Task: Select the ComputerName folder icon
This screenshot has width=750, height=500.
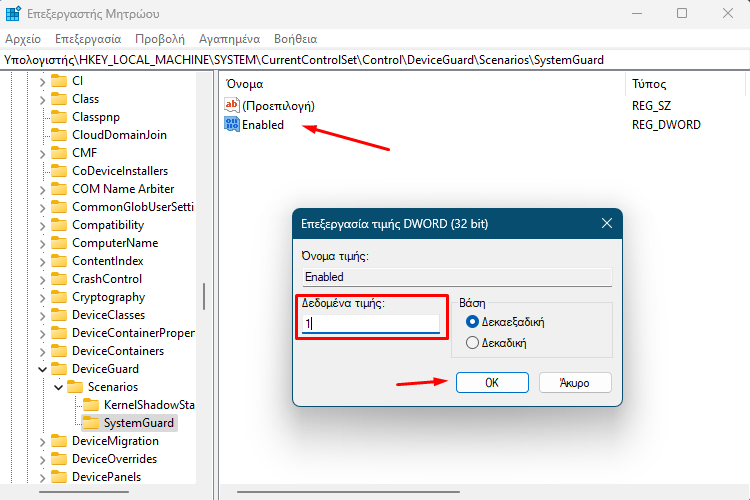Action: [59, 243]
